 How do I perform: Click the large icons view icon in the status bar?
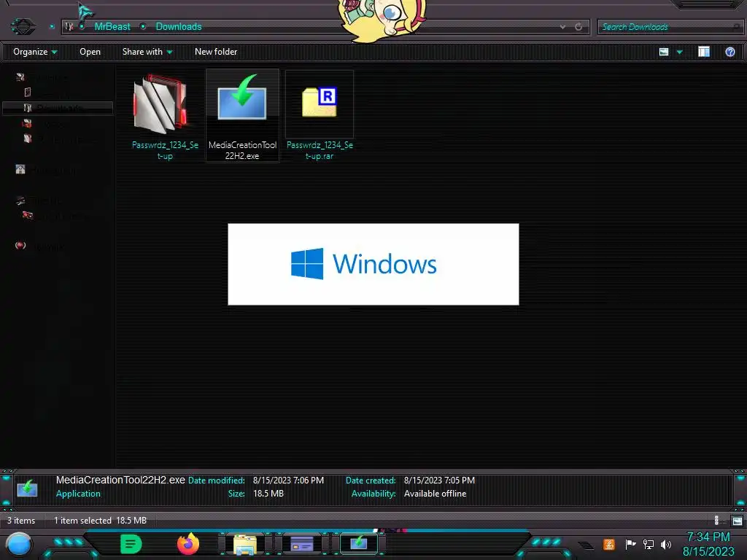click(x=737, y=521)
